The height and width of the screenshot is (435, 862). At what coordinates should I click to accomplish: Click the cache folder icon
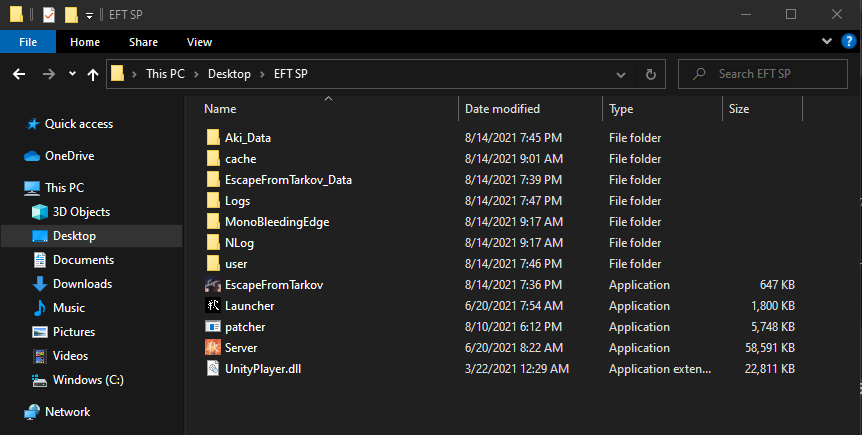(x=213, y=158)
